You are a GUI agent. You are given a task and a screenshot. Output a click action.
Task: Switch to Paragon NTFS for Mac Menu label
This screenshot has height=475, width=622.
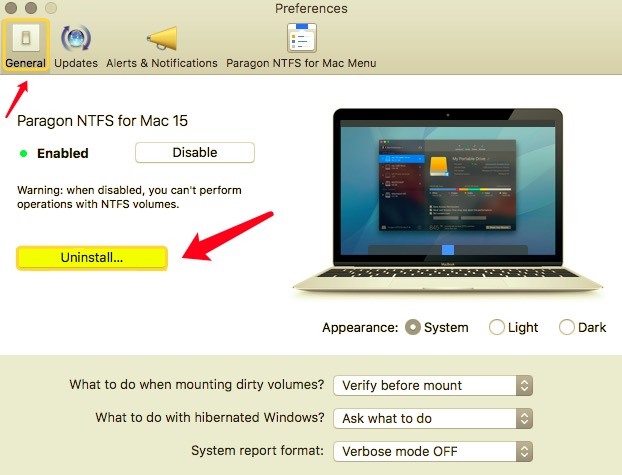(301, 63)
